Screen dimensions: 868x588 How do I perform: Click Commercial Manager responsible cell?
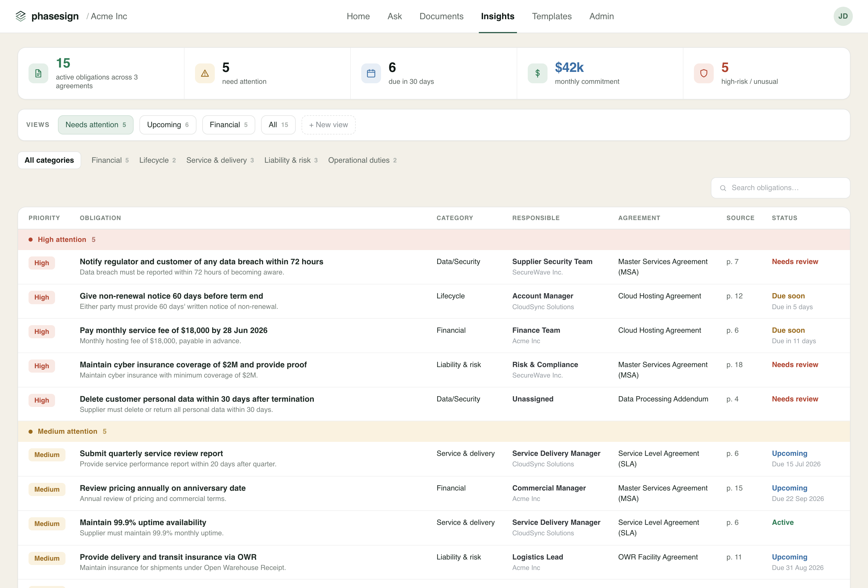[549, 488]
